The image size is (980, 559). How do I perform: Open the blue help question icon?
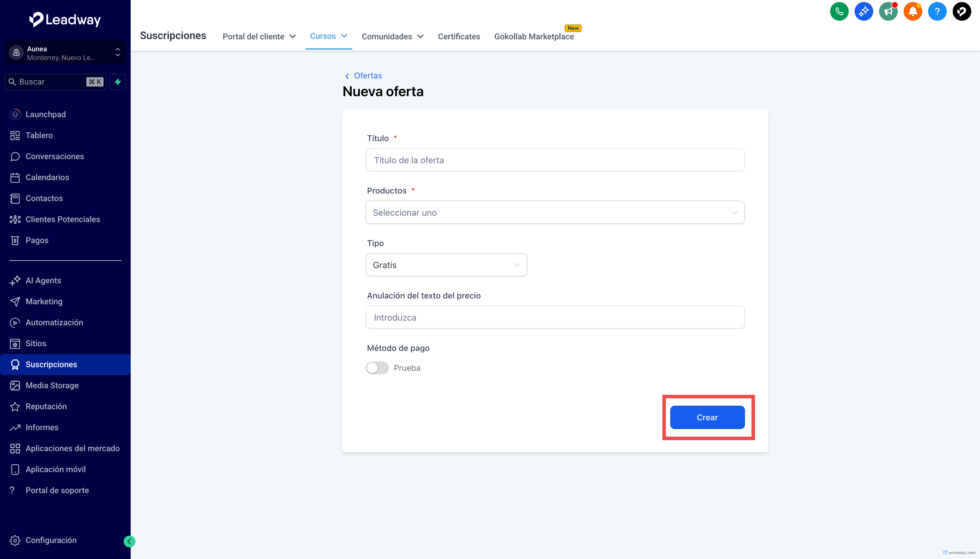tap(937, 12)
